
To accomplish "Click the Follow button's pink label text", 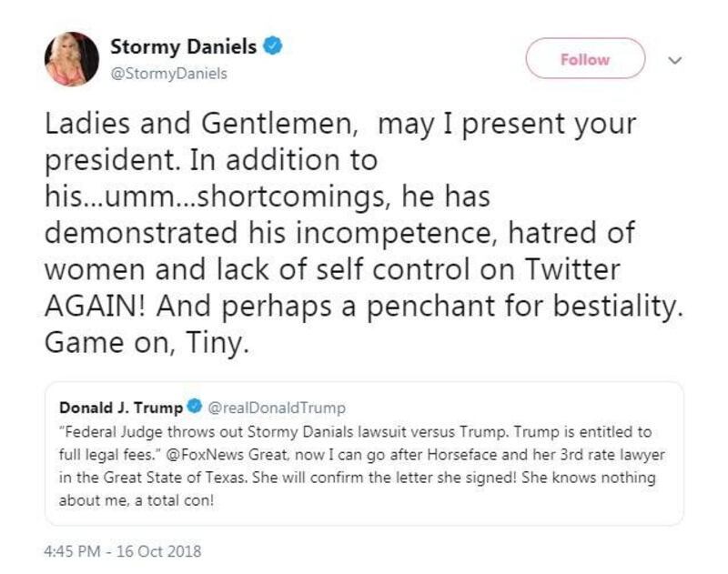I will 587,58.
